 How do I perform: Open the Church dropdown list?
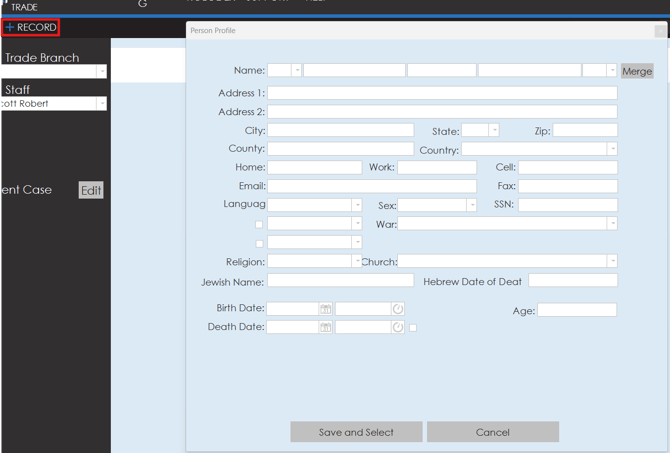point(612,262)
